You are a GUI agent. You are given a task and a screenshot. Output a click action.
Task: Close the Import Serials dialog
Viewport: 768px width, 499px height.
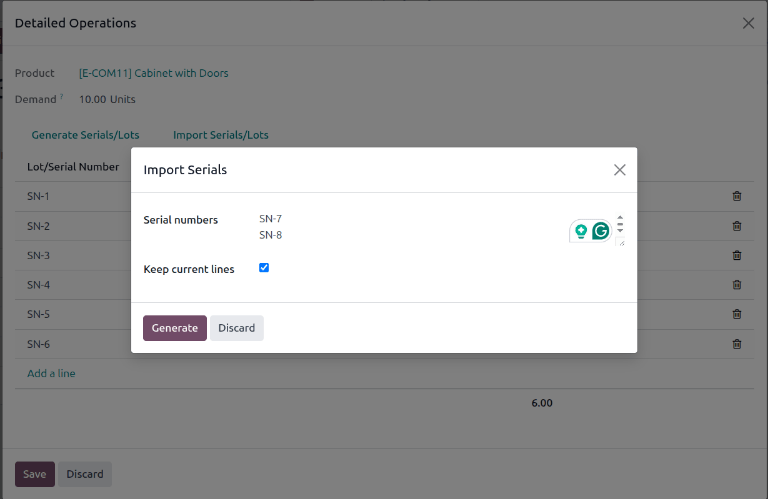(x=619, y=170)
